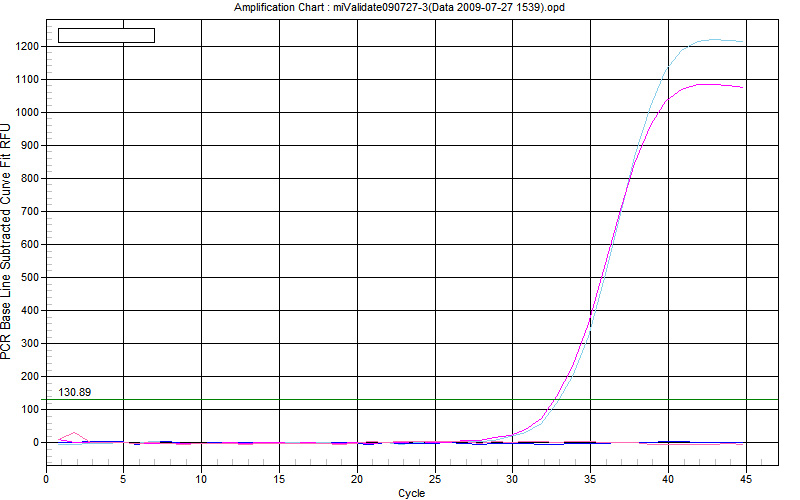Click the green threshold line at 130.89
This screenshot has width=800, height=500.
coord(408,399)
